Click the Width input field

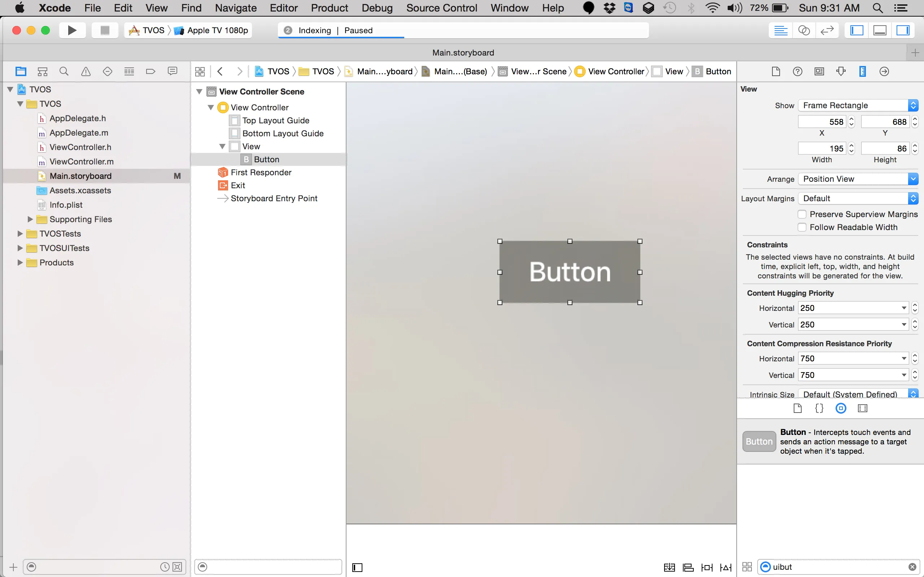(821, 149)
